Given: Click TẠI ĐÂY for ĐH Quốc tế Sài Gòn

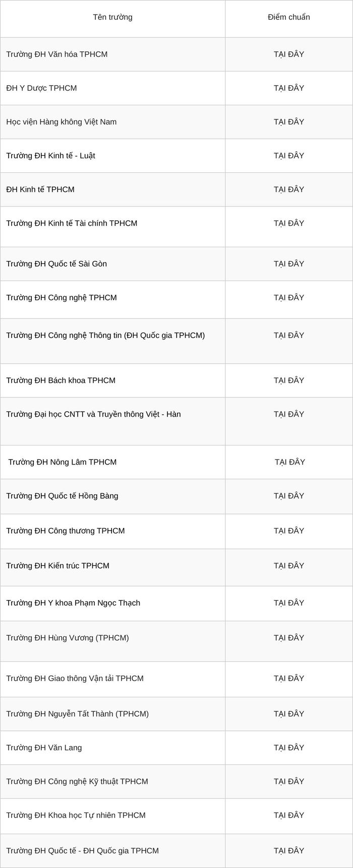Looking at the screenshot, I should point(289,264).
